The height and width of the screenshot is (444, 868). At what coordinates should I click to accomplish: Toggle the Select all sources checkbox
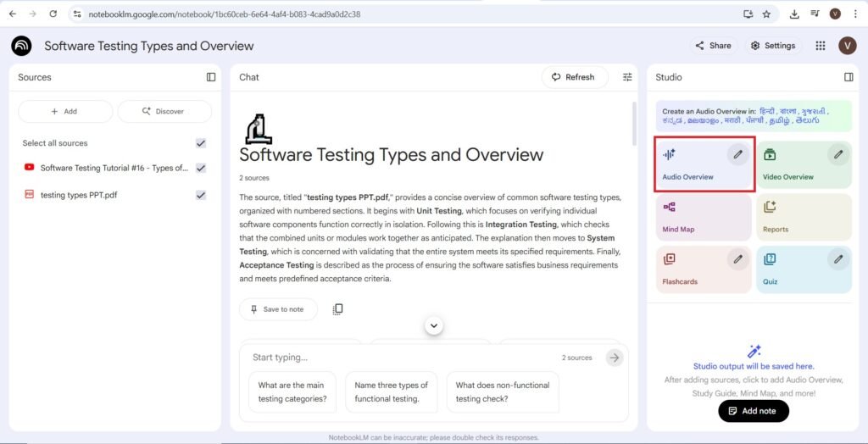coord(201,143)
